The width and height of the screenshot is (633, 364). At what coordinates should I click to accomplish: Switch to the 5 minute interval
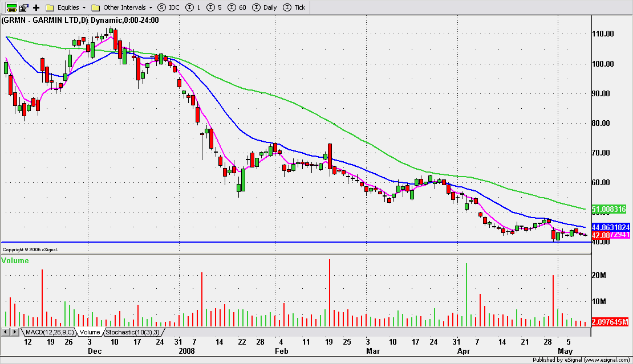(214, 7)
